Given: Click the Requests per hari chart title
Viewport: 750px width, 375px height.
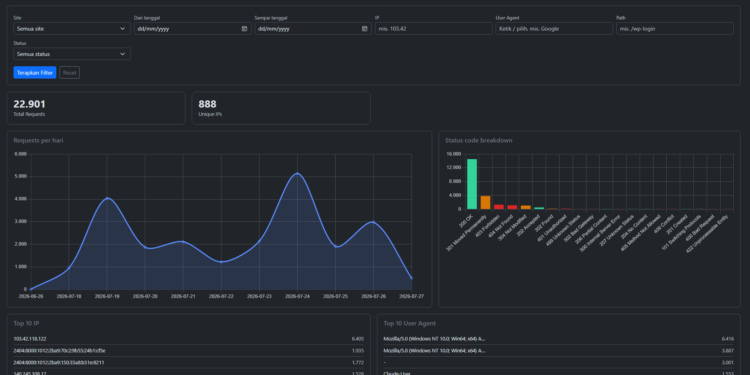Looking at the screenshot, I should (38, 141).
